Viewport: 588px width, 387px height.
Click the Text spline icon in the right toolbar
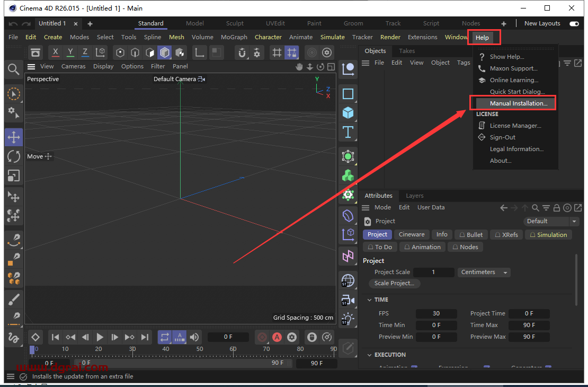click(x=348, y=132)
